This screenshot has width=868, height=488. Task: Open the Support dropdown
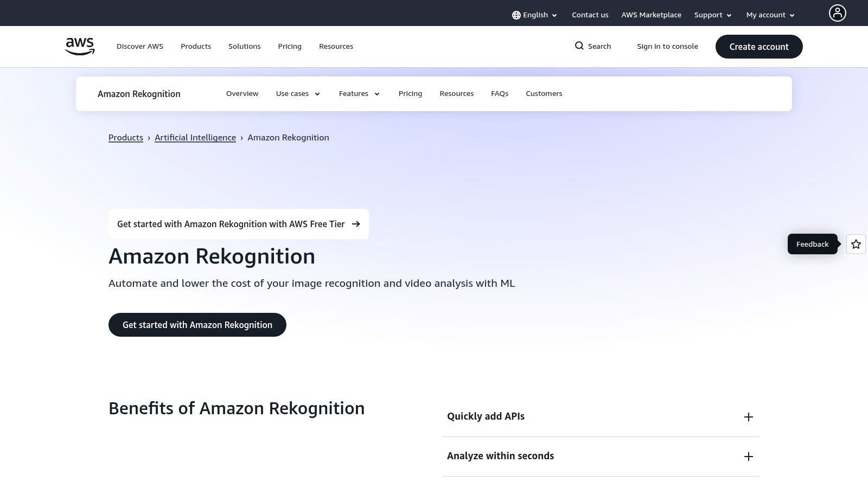click(x=712, y=15)
